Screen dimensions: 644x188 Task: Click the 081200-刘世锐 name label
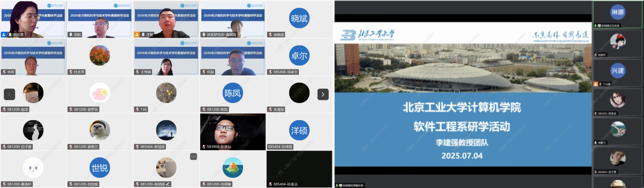coord(86,184)
